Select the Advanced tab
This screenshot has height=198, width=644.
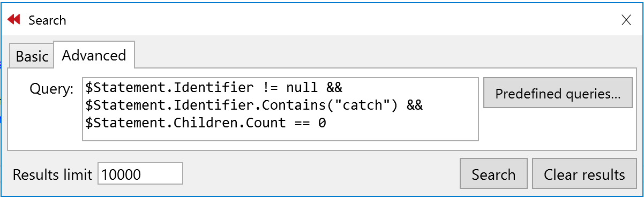tap(94, 55)
